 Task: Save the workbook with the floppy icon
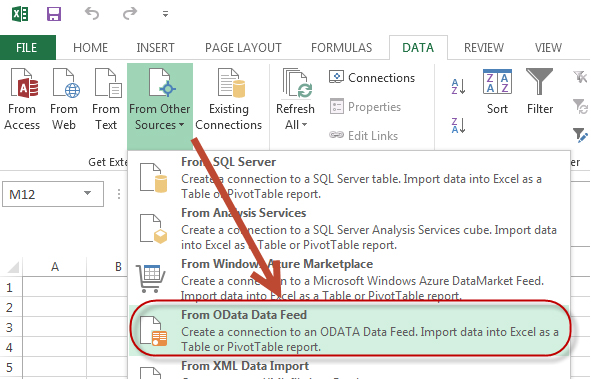click(x=54, y=14)
